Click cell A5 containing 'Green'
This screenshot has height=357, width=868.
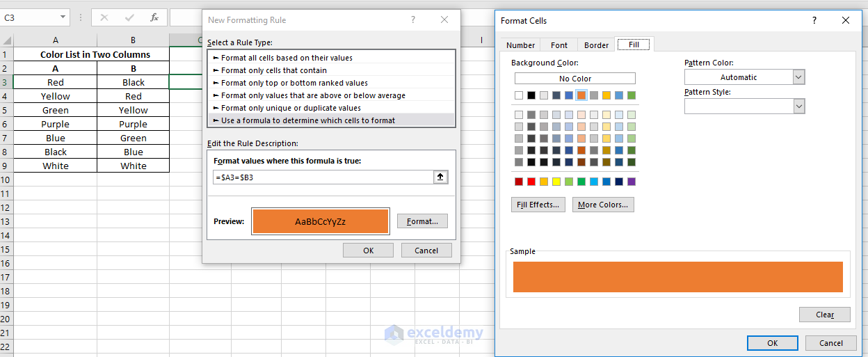point(56,110)
